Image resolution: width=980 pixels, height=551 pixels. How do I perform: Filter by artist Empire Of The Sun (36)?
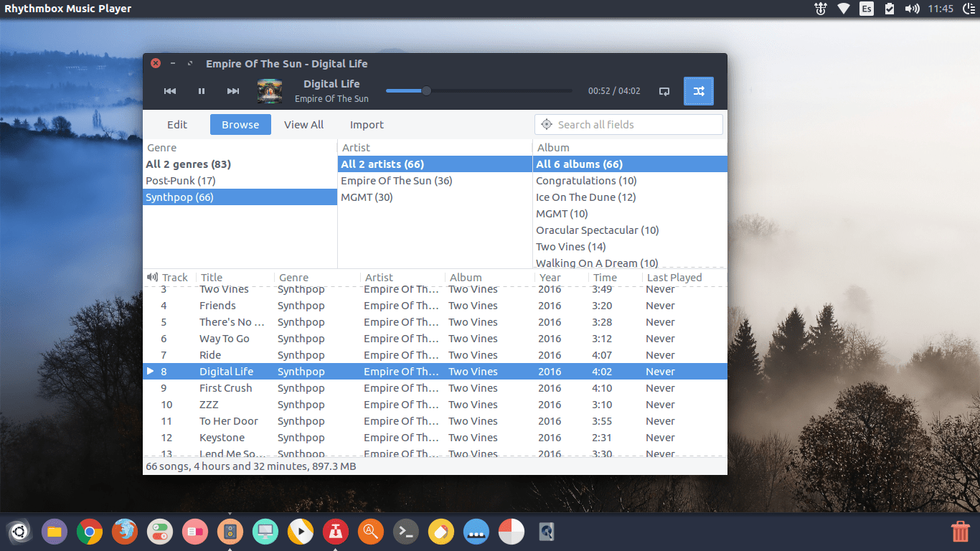(x=435, y=181)
